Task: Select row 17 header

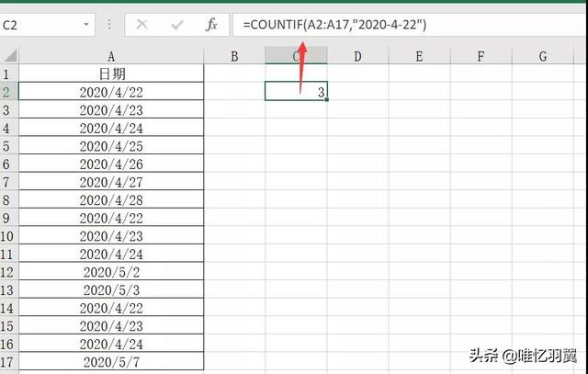Action: [8, 362]
